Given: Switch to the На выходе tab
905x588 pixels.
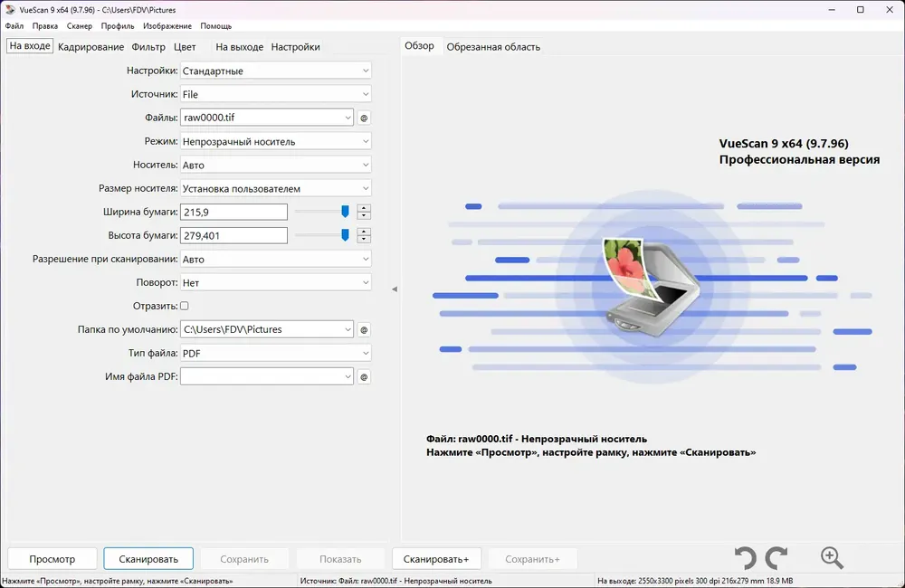Looking at the screenshot, I should point(240,47).
